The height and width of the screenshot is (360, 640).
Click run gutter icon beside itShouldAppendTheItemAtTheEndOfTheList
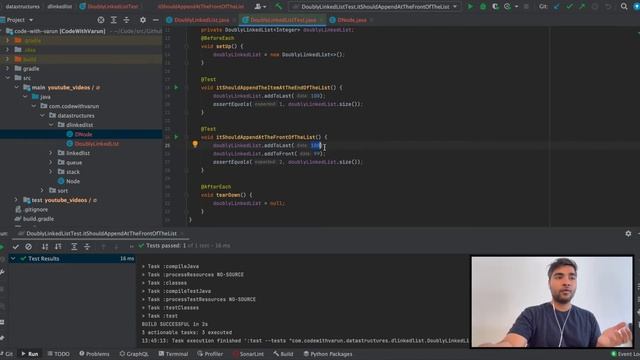click(x=176, y=87)
